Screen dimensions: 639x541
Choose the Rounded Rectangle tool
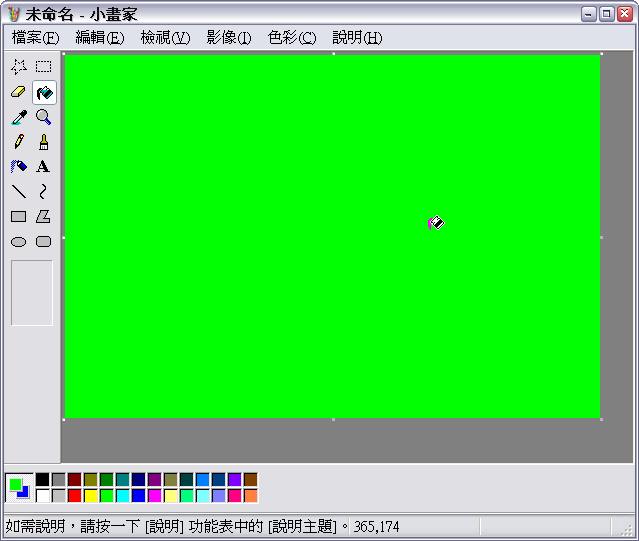click(44, 242)
